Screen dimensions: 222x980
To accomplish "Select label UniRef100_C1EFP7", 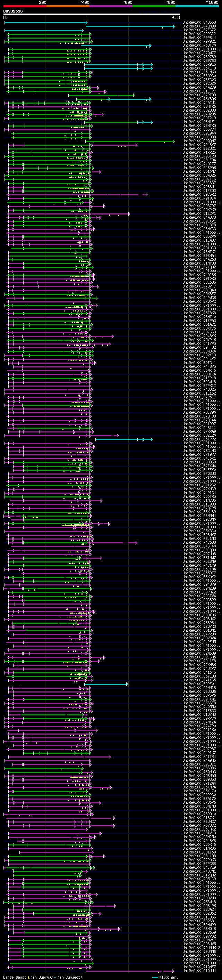I will (199, 91).
